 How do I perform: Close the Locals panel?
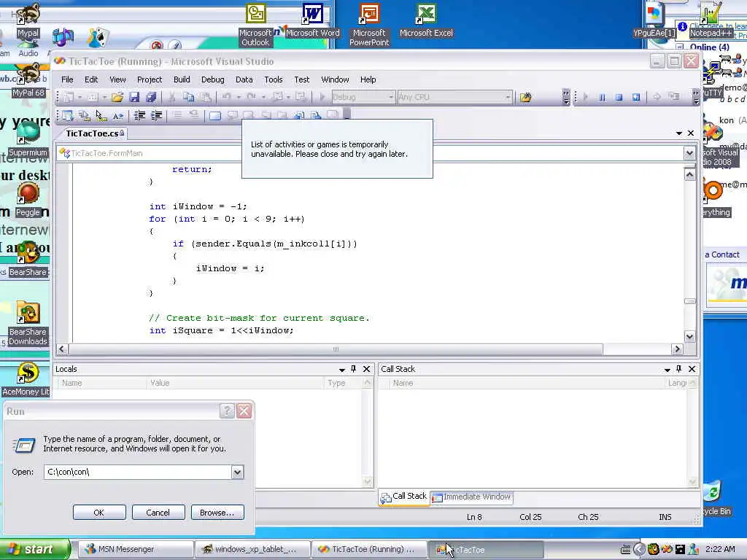click(366, 369)
